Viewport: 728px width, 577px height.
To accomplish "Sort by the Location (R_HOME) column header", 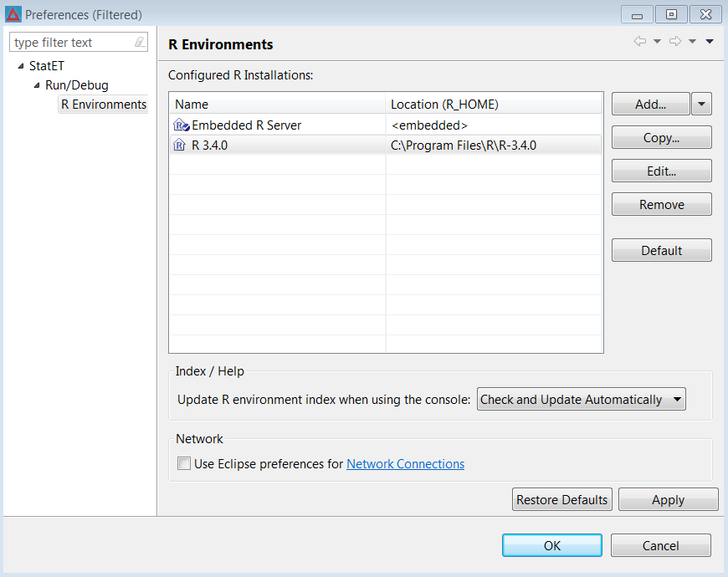I will [x=494, y=104].
